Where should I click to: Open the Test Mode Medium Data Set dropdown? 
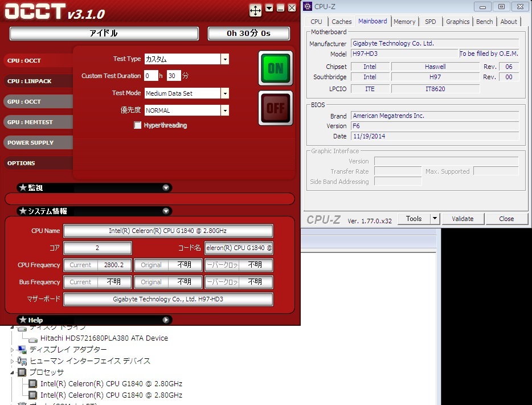[225, 93]
